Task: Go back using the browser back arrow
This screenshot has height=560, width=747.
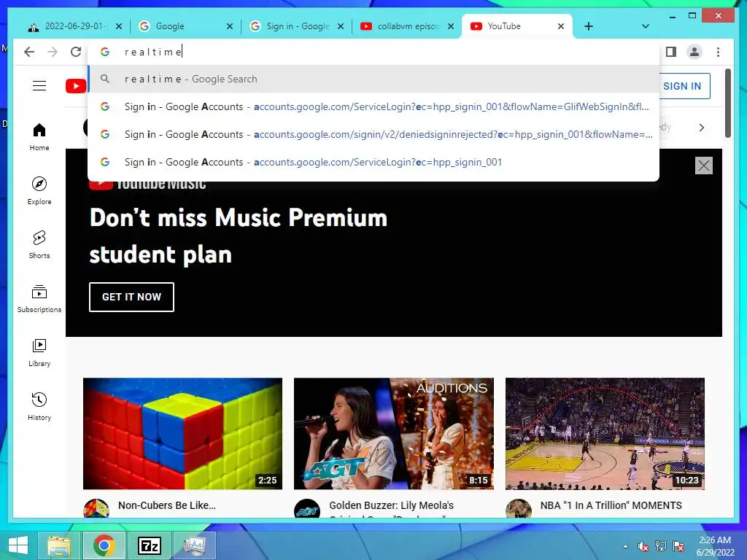Action: 29,52
